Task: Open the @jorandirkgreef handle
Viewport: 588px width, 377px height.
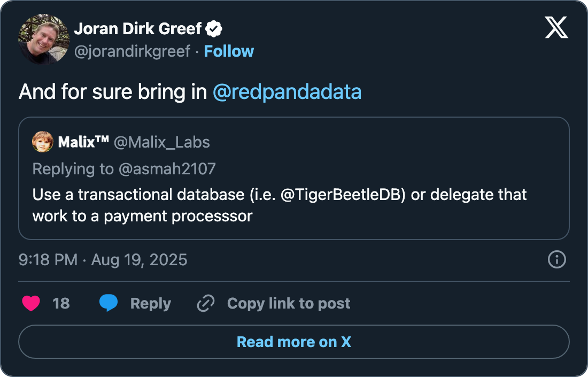Action: (132, 51)
